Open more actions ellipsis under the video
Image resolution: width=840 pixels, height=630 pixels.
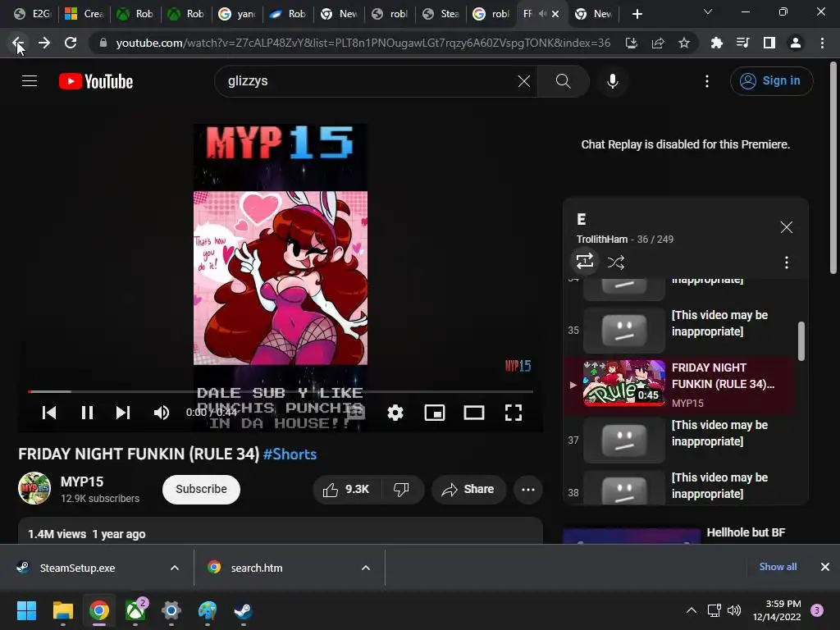click(x=528, y=489)
